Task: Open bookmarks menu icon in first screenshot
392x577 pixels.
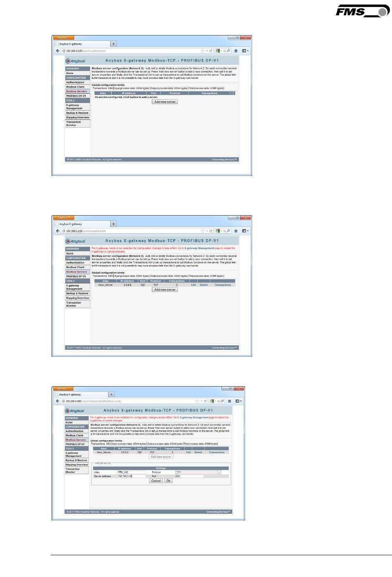Action: [245, 51]
